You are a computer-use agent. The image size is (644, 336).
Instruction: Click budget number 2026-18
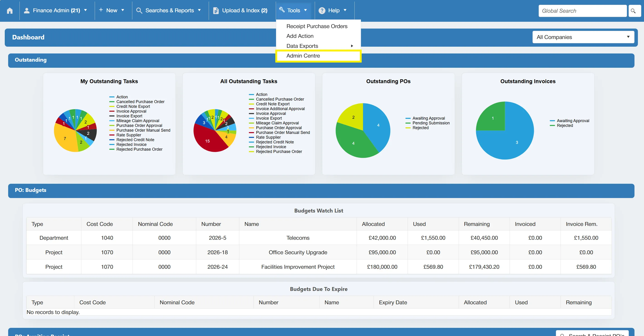[218, 252]
